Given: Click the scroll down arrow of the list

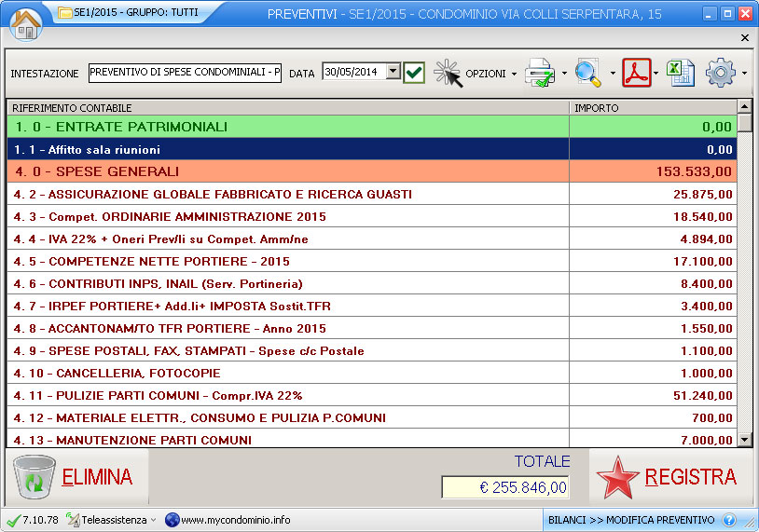Looking at the screenshot, I should [x=744, y=439].
